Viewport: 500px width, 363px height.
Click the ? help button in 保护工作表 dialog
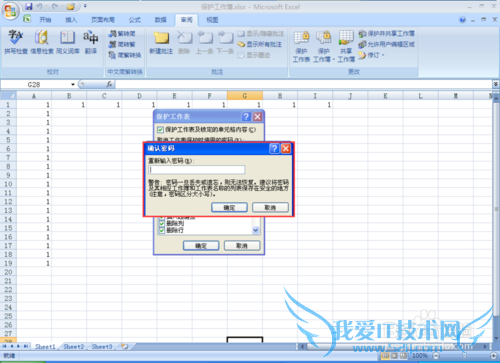(246, 117)
